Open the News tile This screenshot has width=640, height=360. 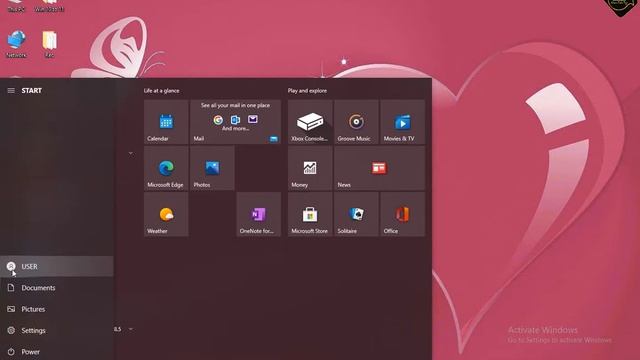point(379,168)
